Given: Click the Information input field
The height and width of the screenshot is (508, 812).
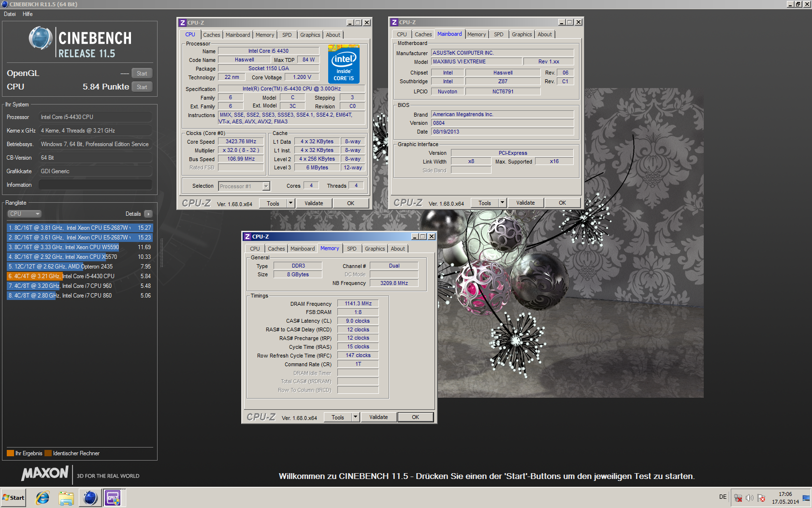Looking at the screenshot, I should click(95, 185).
